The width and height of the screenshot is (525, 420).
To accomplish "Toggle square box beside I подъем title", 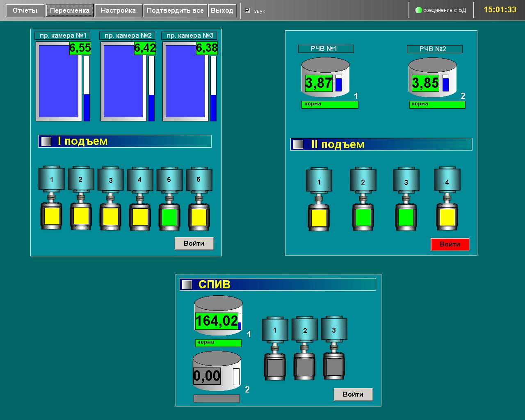I will point(46,141).
